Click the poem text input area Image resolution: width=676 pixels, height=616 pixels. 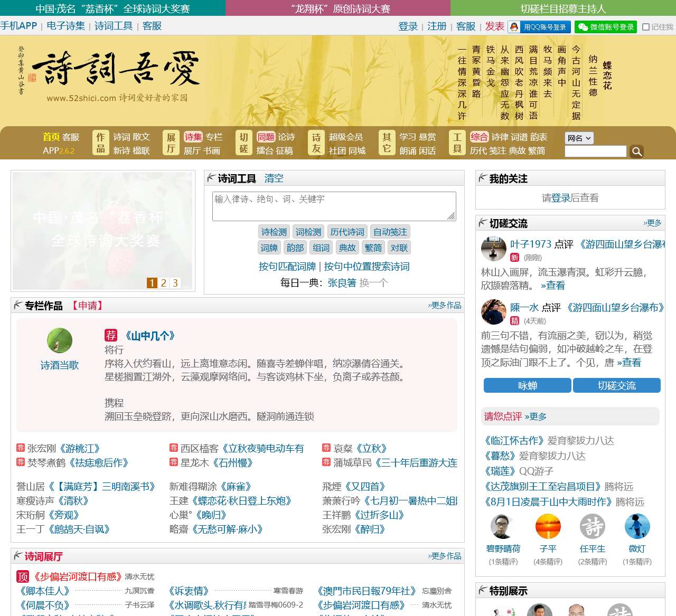coord(334,206)
